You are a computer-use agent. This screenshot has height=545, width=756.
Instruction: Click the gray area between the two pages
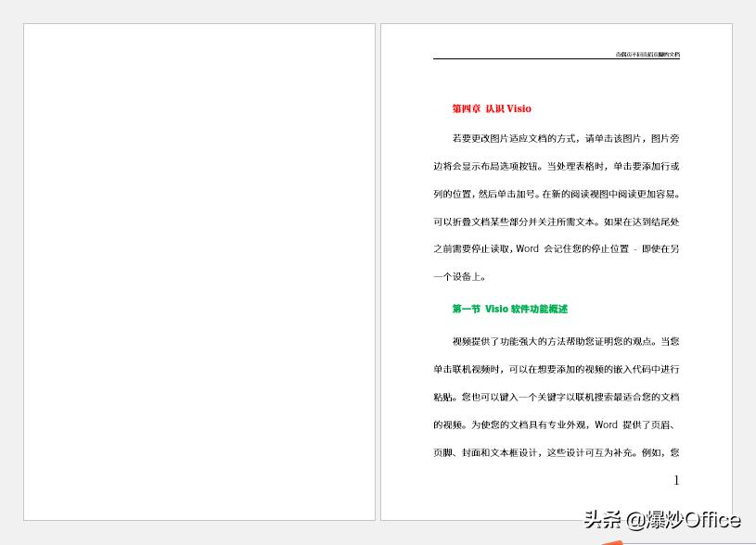point(377,269)
